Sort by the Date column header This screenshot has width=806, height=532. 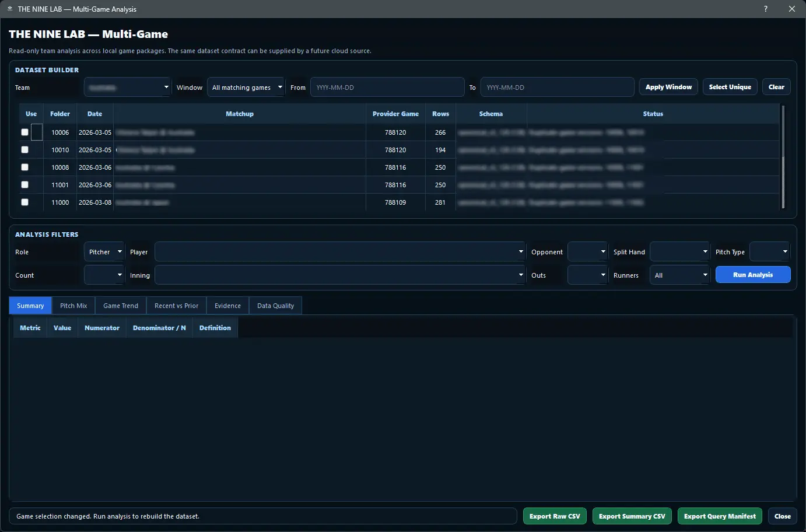(x=94, y=114)
